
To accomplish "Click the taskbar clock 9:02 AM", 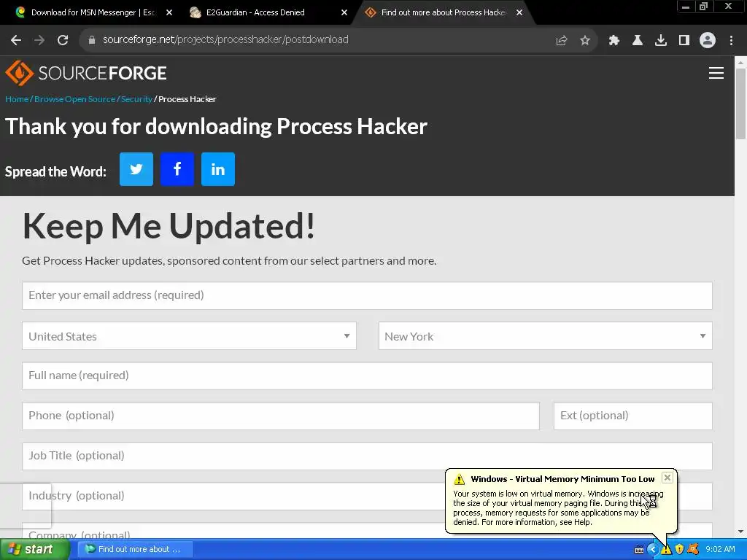I will click(720, 549).
